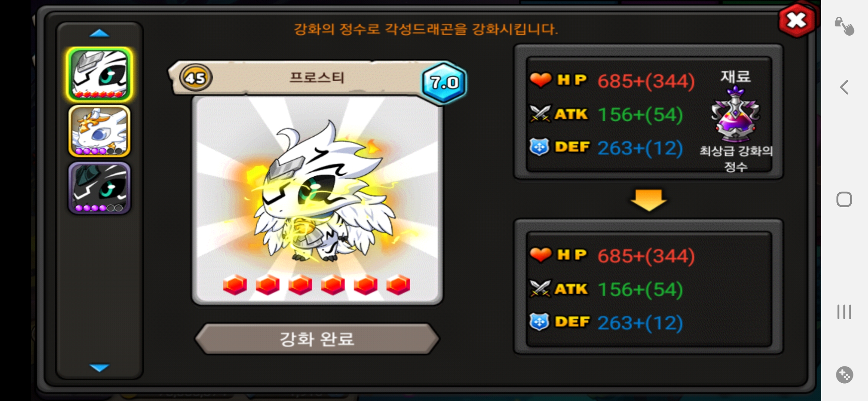This screenshot has height=401, width=868.
Task: Close the dragon enhancement popup
Action: [796, 20]
